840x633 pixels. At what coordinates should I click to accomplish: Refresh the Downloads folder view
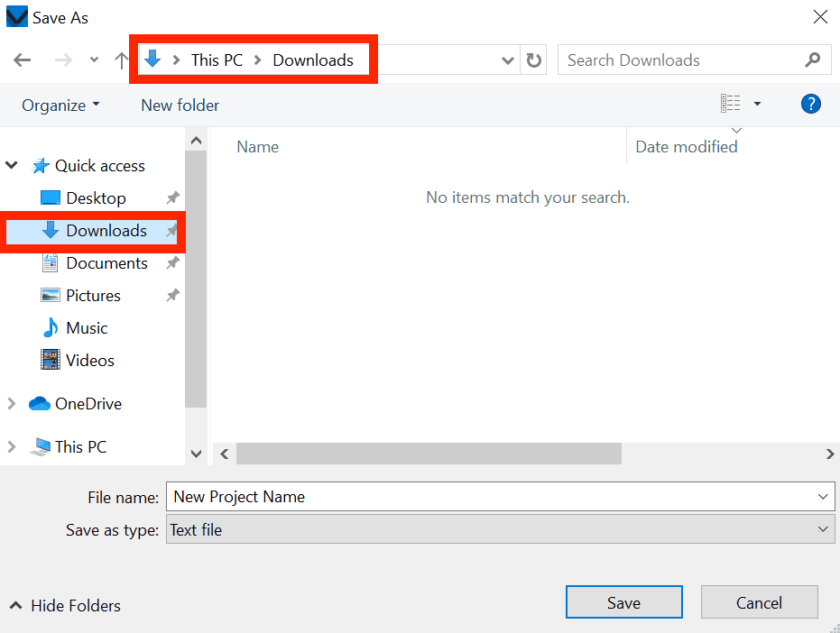tap(533, 60)
